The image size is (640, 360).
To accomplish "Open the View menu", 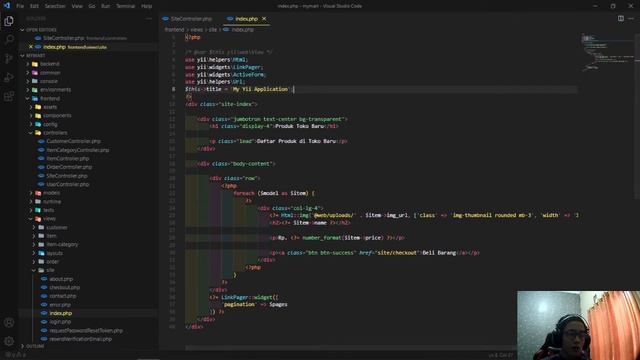I will click(x=77, y=6).
